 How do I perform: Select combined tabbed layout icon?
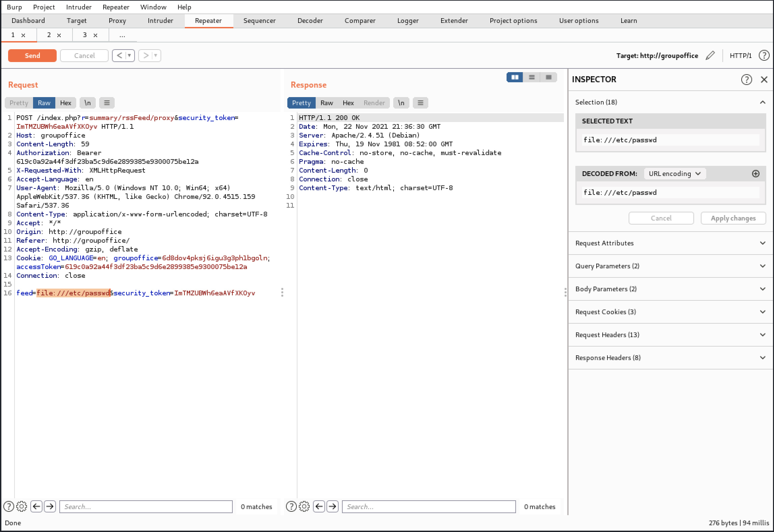548,77
